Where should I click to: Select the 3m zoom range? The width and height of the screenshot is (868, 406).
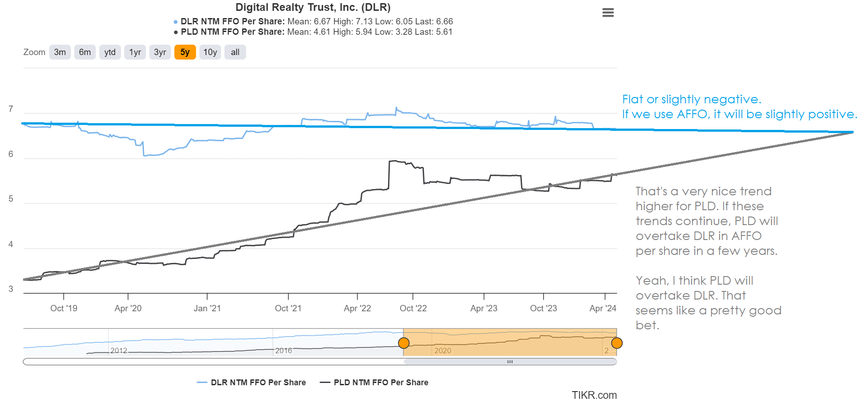pos(60,52)
